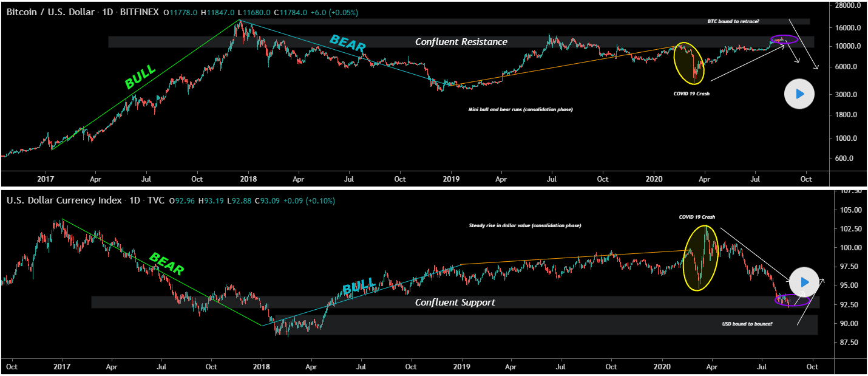The image size is (868, 376).
Task: Toggle the Confluent Support zone highlight
Action: [455, 302]
